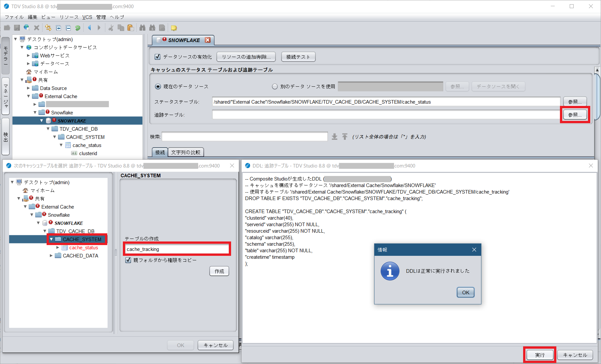Click the マイホーム house icon in main tree
The height and width of the screenshot is (364, 601).
click(x=29, y=72)
